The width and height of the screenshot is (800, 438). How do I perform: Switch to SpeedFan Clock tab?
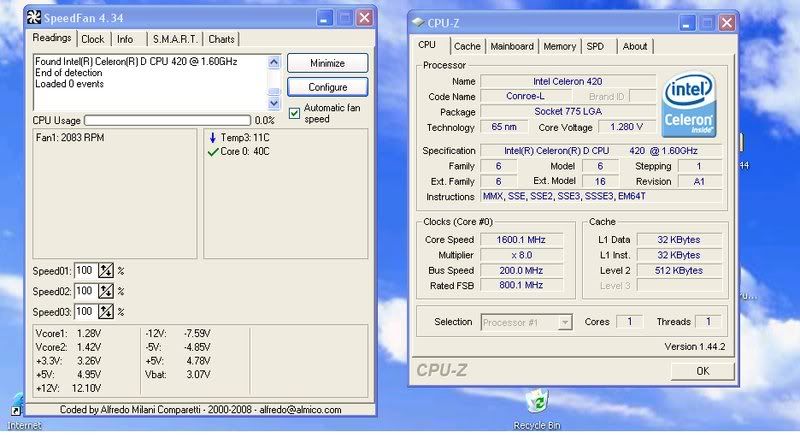click(93, 39)
